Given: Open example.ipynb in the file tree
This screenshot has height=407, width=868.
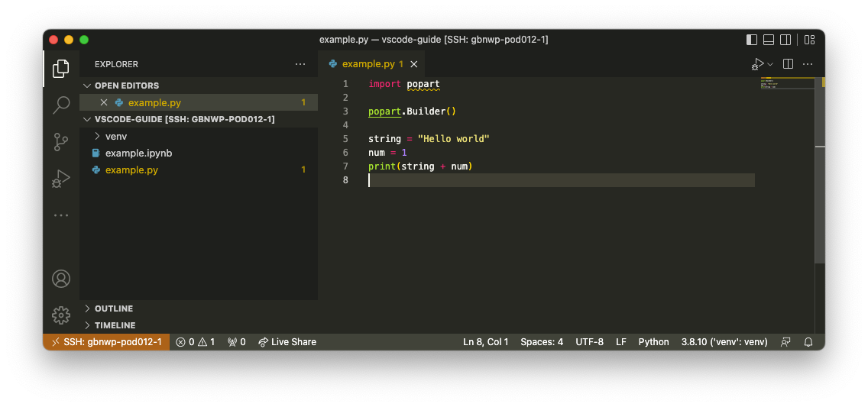Looking at the screenshot, I should click(x=138, y=153).
